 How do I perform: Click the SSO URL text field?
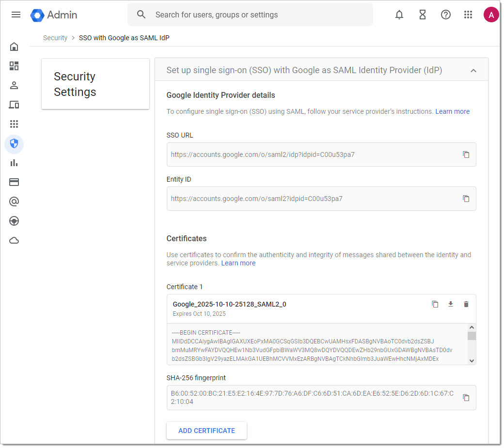tap(321, 154)
